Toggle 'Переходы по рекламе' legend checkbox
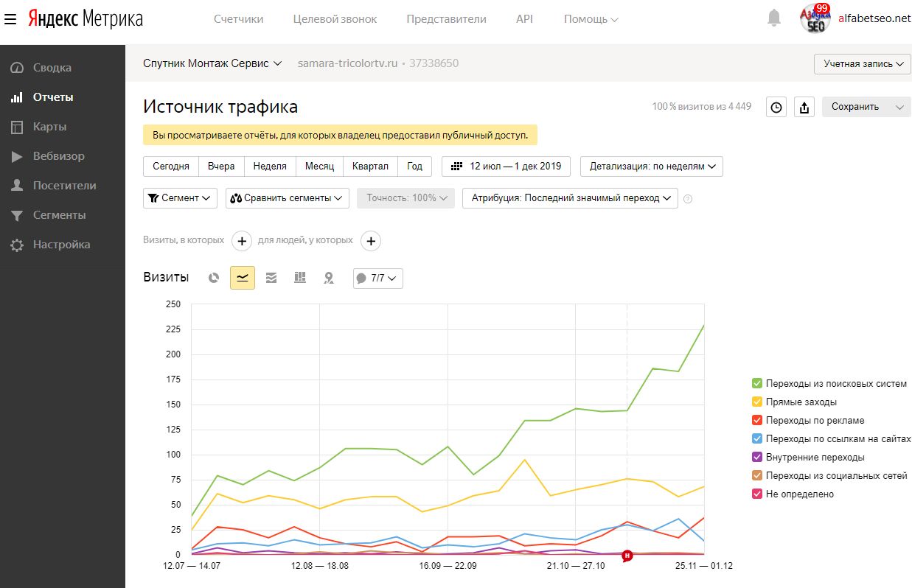 click(756, 420)
